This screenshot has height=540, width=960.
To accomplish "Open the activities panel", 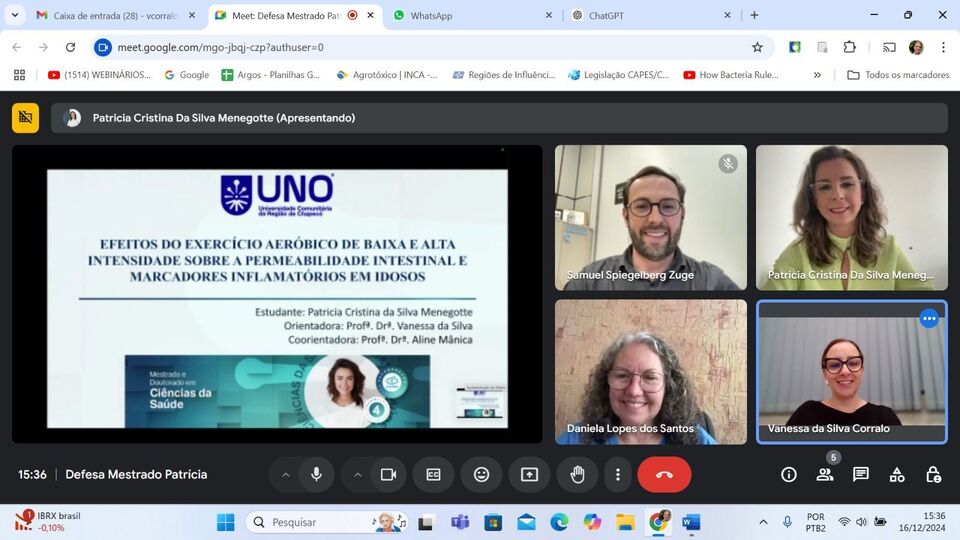I will (897, 474).
